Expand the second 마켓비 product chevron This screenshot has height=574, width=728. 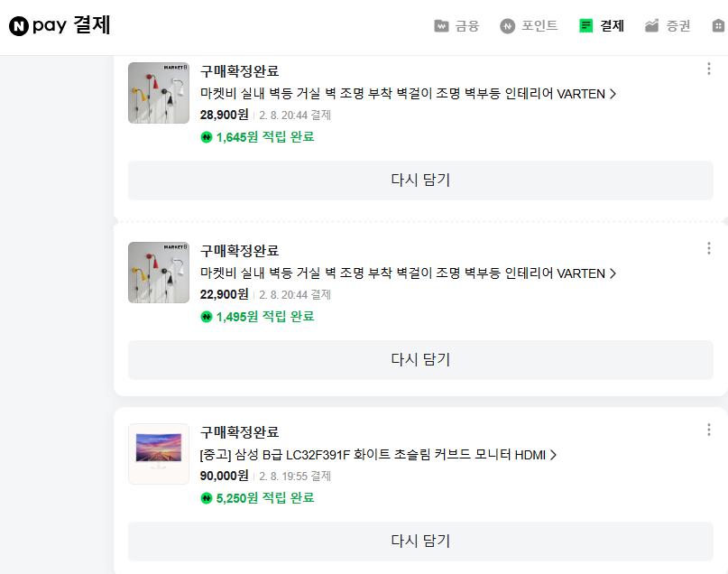[613, 273]
